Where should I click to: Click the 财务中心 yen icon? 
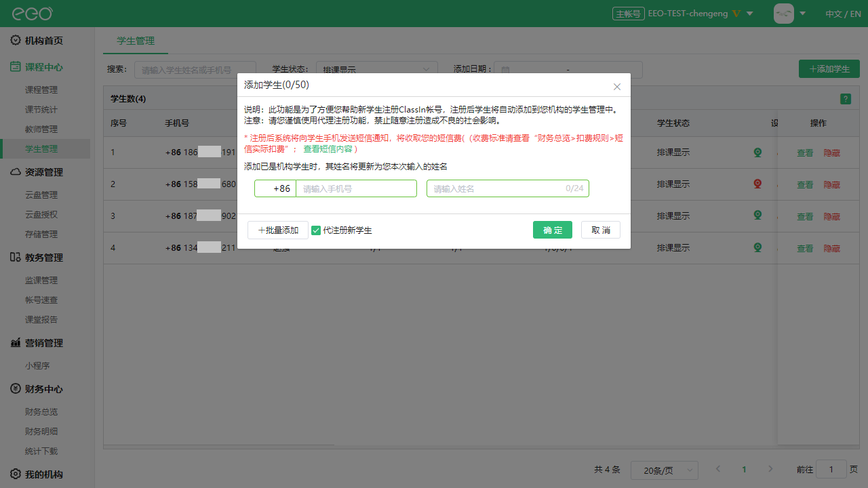point(16,389)
